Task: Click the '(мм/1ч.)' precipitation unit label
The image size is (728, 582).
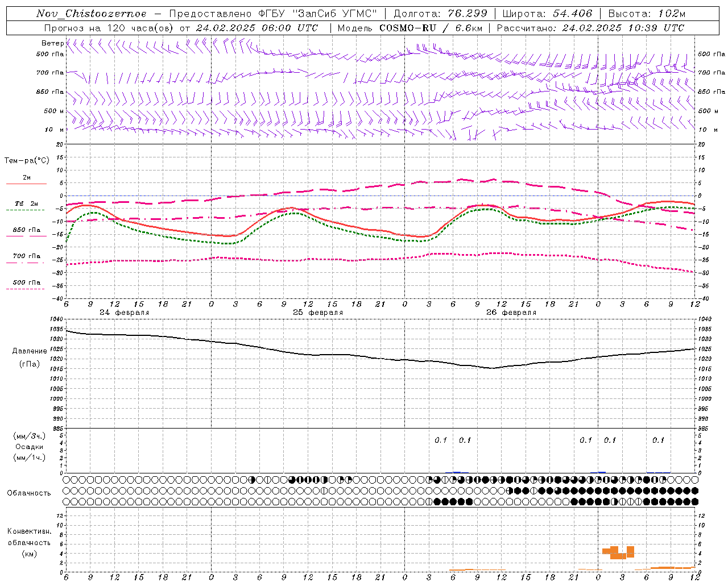Action: pos(30,458)
